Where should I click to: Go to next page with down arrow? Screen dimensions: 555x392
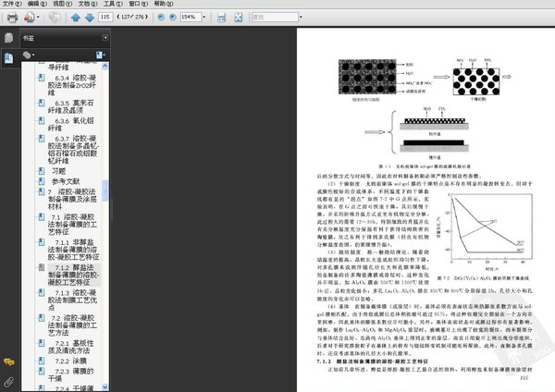point(90,17)
